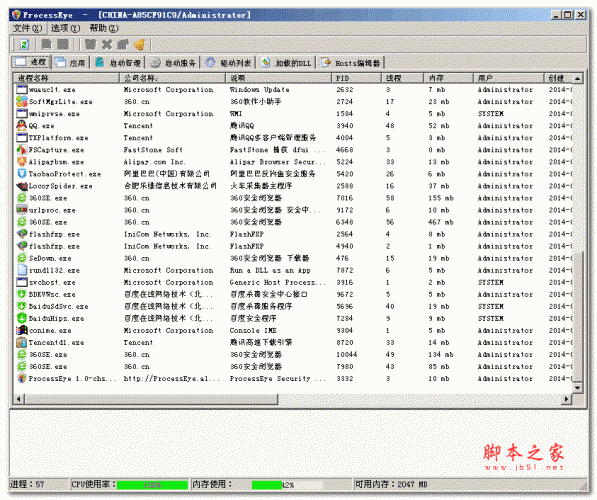Click the 467 mb memory value
The width and height of the screenshot is (597, 500).
(441, 222)
